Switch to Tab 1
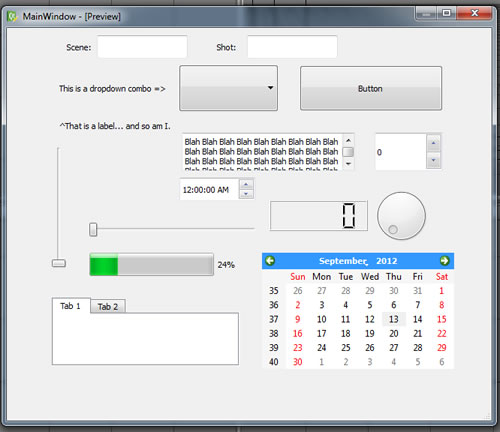 pos(71,306)
